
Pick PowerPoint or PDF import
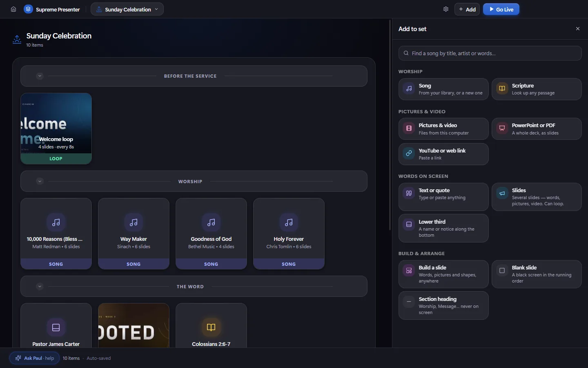[537, 129]
